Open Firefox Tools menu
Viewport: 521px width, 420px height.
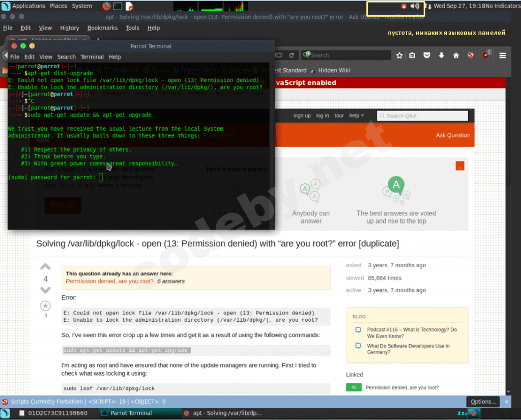coord(132,28)
